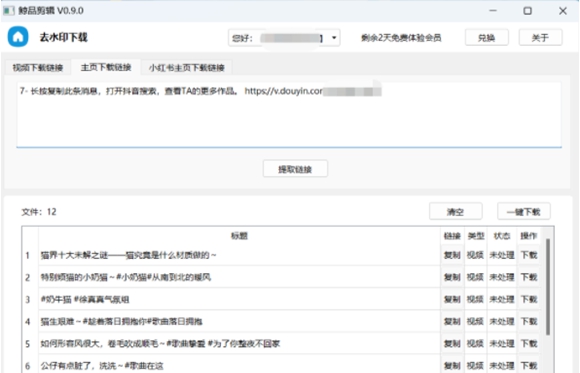The image size is (580, 373).
Task: Focus the link input text area
Action: click(289, 115)
